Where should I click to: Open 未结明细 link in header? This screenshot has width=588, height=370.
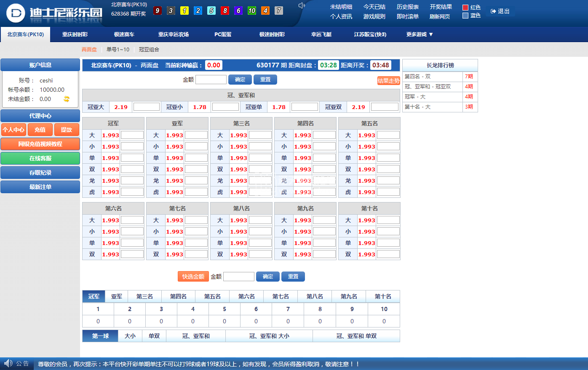point(341,7)
